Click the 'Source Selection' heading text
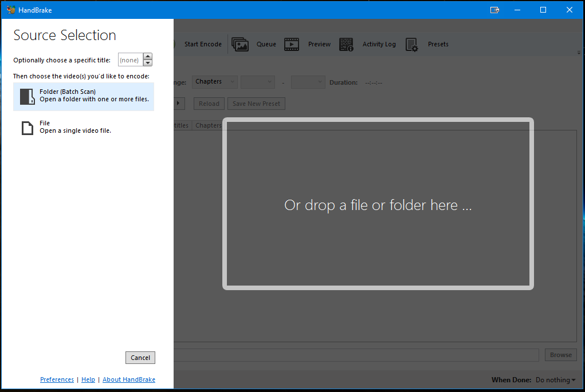Screen dimensions: 585x392 pyautogui.click(x=65, y=35)
